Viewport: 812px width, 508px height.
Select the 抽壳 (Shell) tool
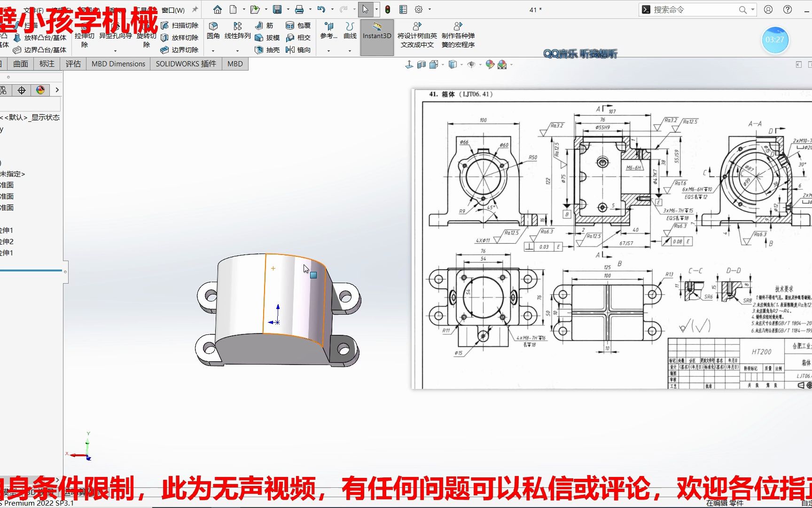point(266,50)
